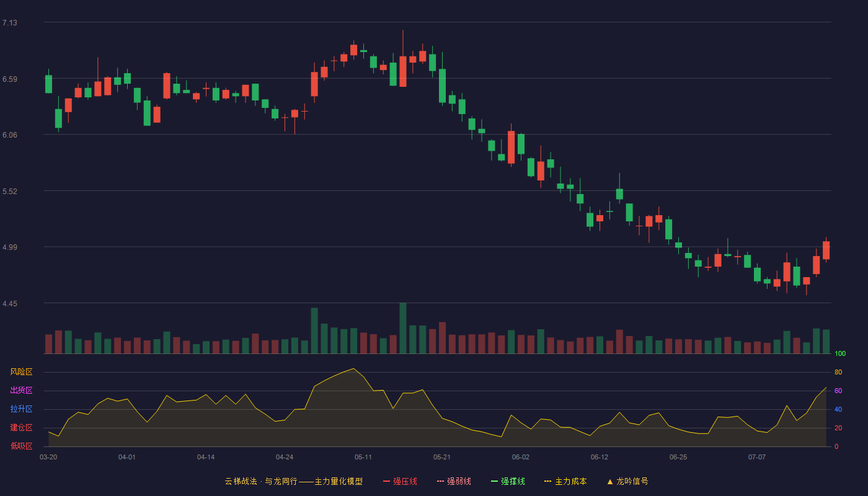Screen dimensions: 868x496
Task: Click the 7.13 price axis label
Action: coord(10,23)
